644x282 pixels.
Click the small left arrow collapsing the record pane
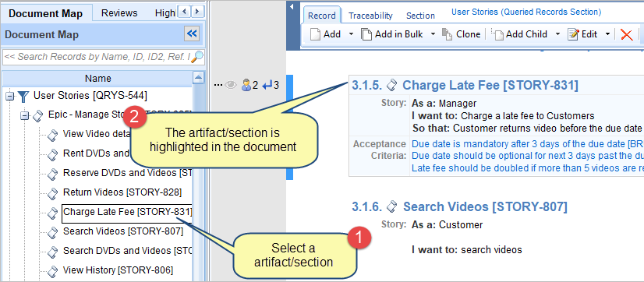tap(292, 7)
